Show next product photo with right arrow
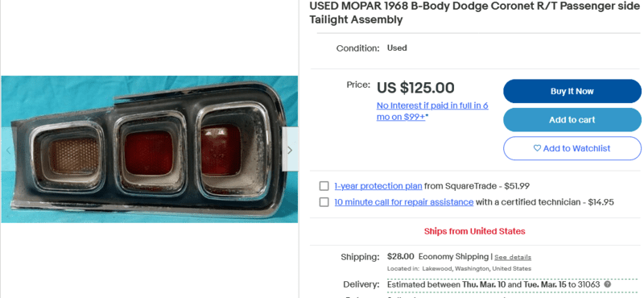644x298 pixels. click(290, 150)
